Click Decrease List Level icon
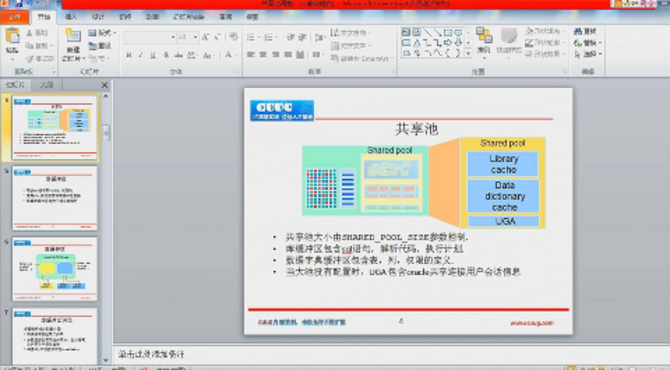This screenshot has width=670, height=370. (x=290, y=38)
